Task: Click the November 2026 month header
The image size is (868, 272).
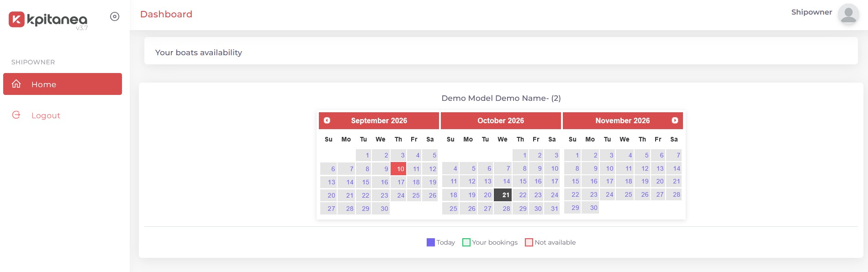Action: [623, 120]
